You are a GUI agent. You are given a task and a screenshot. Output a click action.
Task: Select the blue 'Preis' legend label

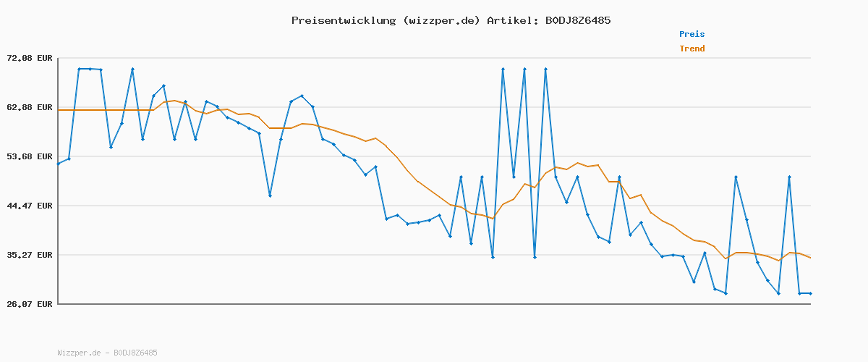692,34
